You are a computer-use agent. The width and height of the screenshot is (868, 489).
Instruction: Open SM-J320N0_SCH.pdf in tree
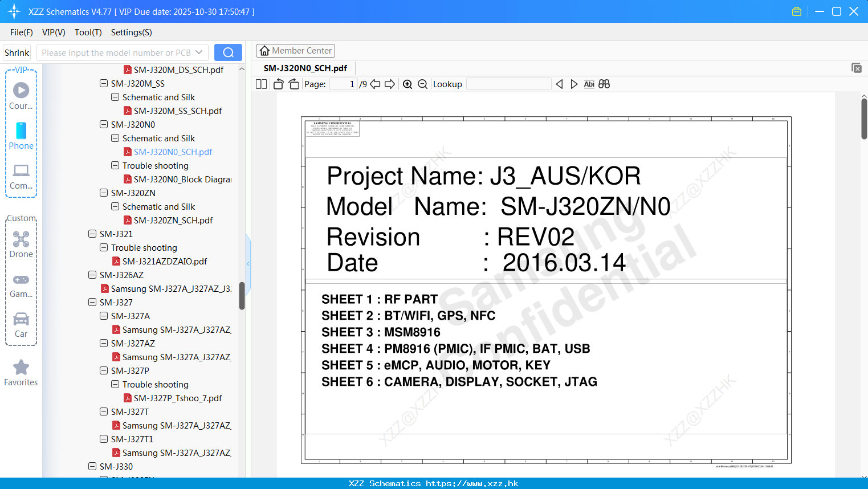[x=173, y=152]
